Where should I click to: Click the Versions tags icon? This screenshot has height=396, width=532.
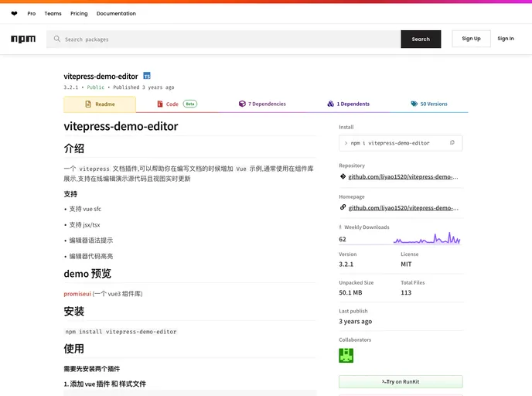click(x=414, y=104)
